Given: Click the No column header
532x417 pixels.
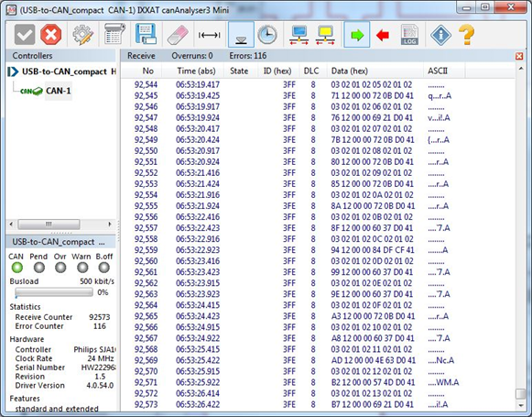Looking at the screenshot, I should coord(148,71).
